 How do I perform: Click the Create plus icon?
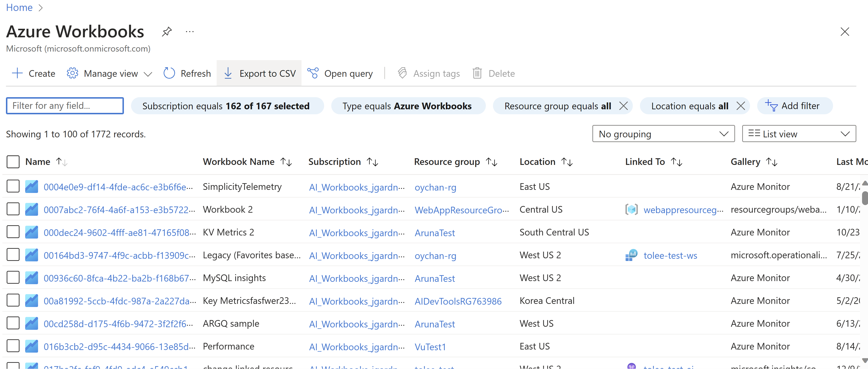17,73
